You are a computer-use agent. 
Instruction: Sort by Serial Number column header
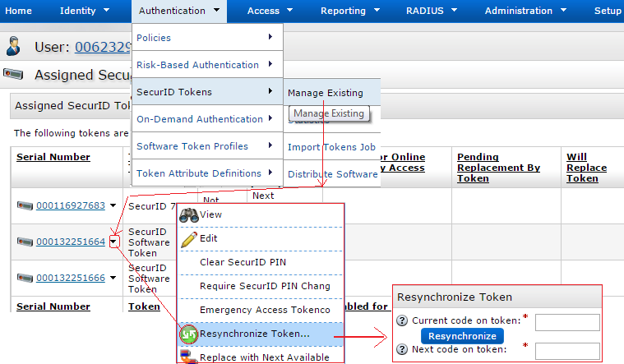53,157
